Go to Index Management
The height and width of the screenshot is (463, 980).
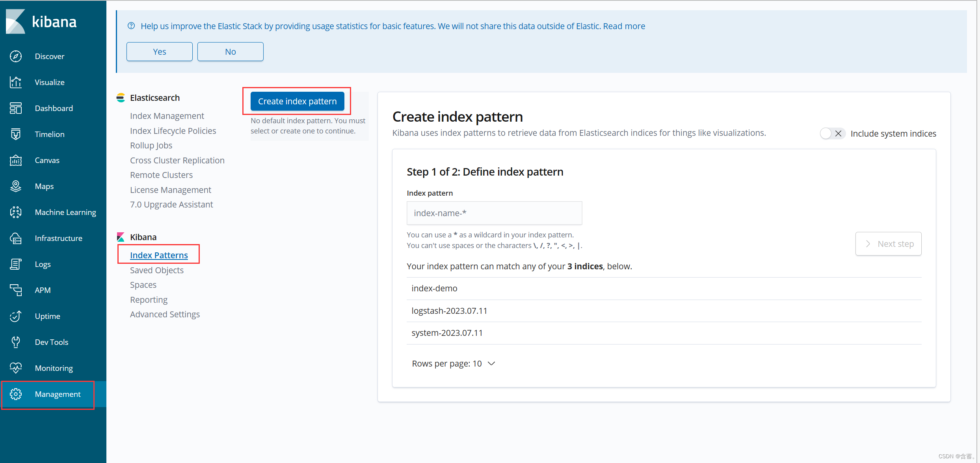[167, 116]
